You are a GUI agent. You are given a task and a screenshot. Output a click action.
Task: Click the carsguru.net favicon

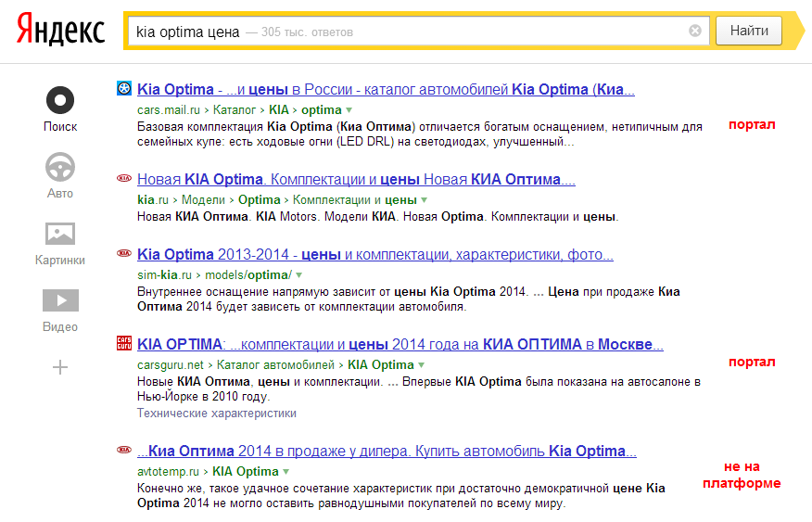124,343
